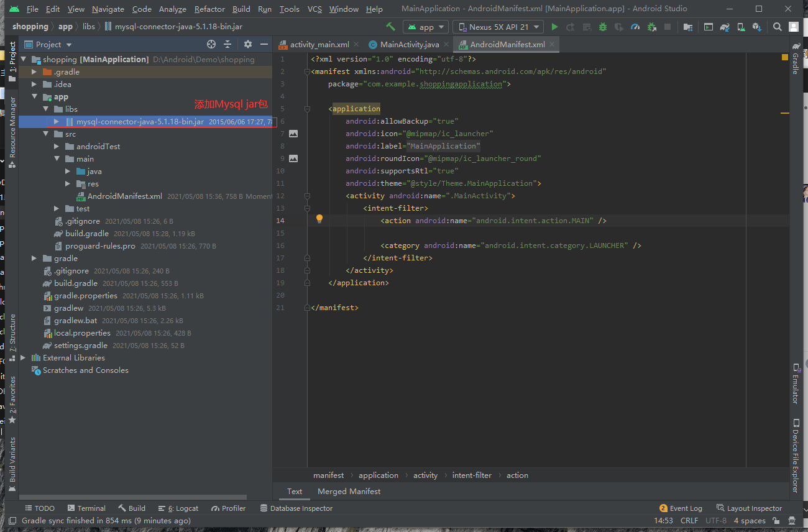The image size is (808, 532).
Task: Click gutter image icon beside android:roundIcon line
Action: (293, 158)
